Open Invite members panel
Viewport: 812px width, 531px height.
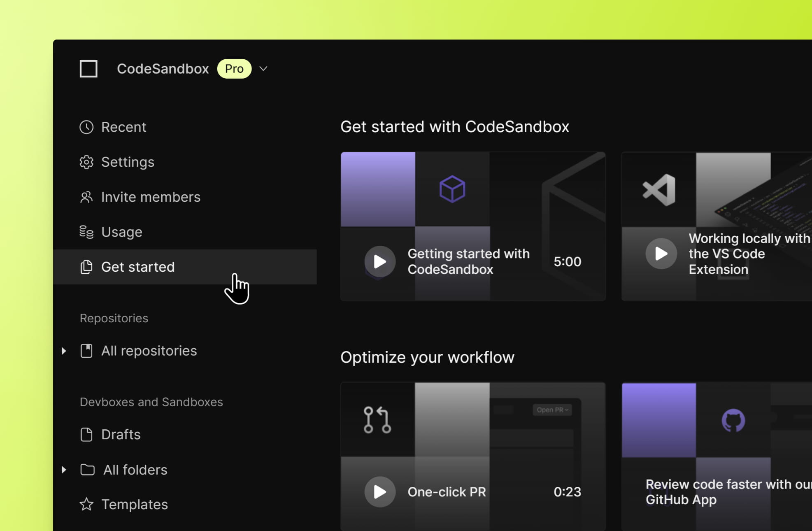[151, 196]
